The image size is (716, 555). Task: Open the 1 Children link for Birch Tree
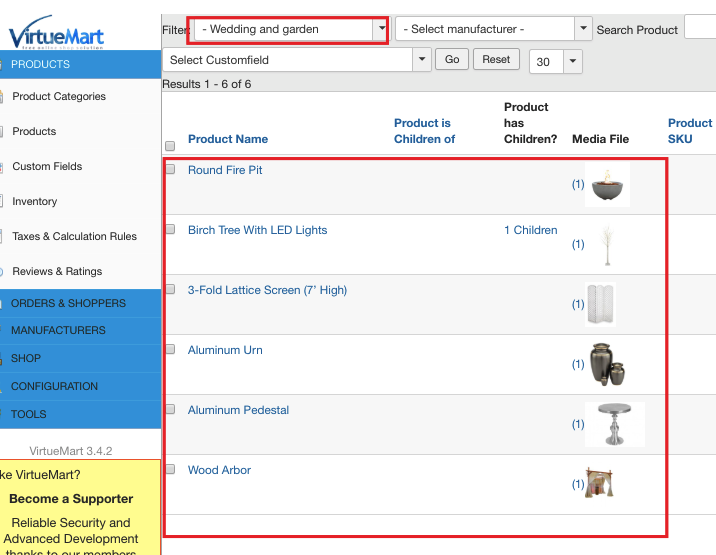530,230
